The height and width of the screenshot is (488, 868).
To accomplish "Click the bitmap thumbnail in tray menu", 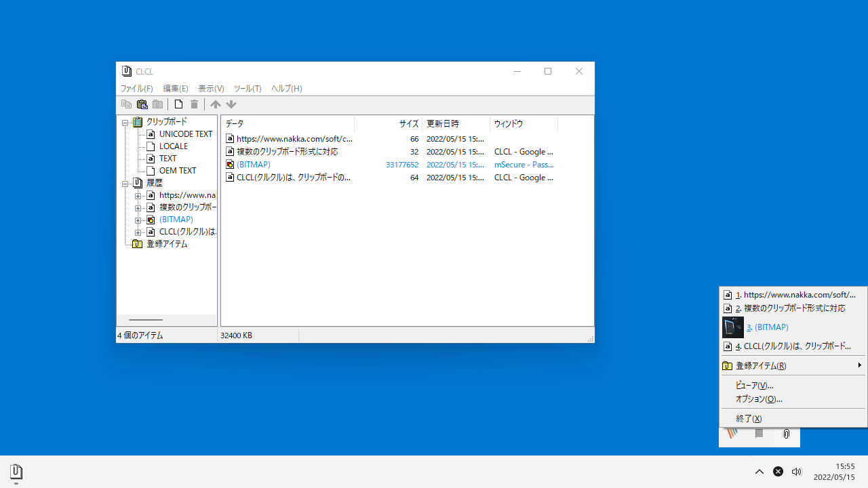I will click(x=733, y=327).
